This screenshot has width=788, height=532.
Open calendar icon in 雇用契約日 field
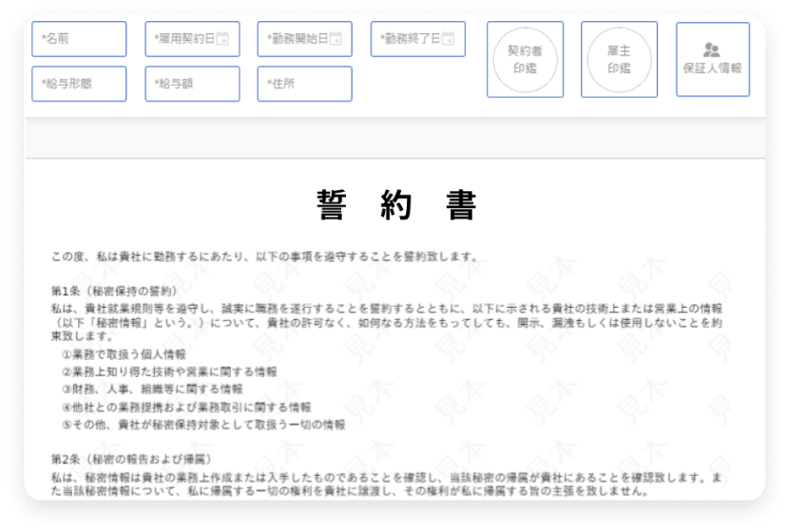222,39
